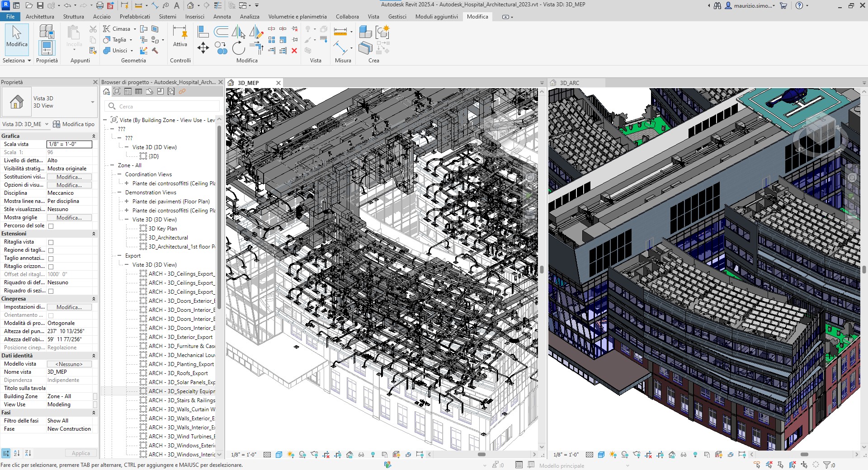The width and height of the screenshot is (868, 470).
Task: Open the Vista 3D type selector dropdown
Action: (x=92, y=102)
